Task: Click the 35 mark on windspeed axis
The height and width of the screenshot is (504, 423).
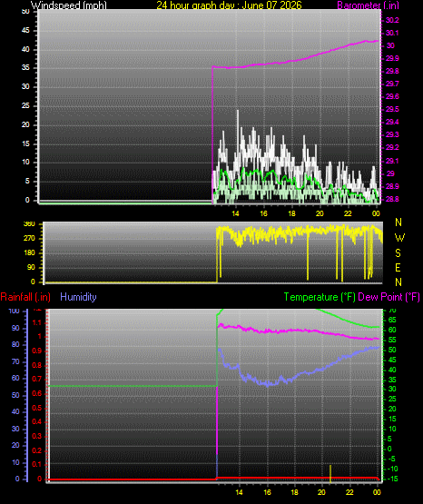Action: [25, 68]
